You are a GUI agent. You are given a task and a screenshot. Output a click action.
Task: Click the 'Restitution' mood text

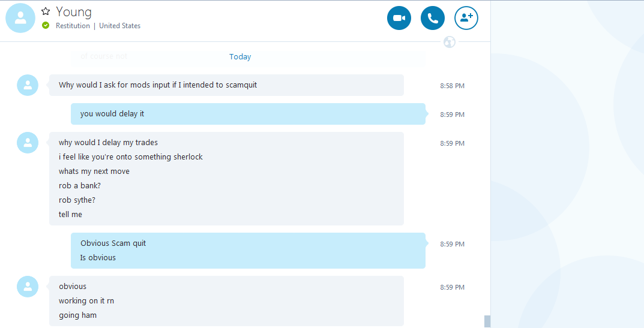[x=73, y=25]
